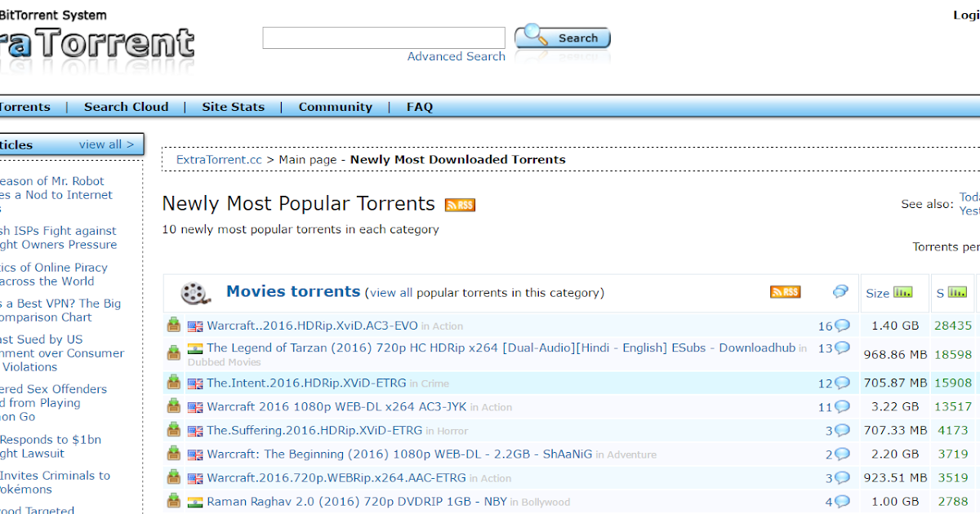Click inside the search text field
The height and width of the screenshot is (514, 980).
(383, 37)
